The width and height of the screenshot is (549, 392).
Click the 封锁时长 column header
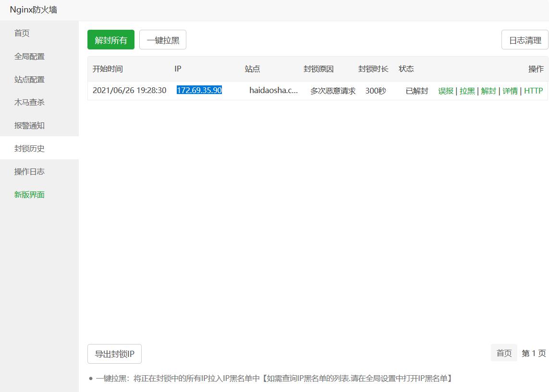373,69
